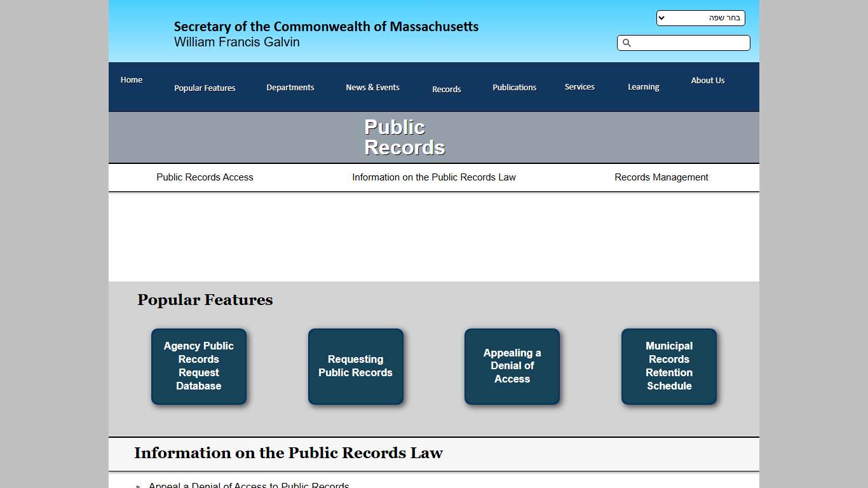Expand the chevron on the language picker

(x=661, y=18)
